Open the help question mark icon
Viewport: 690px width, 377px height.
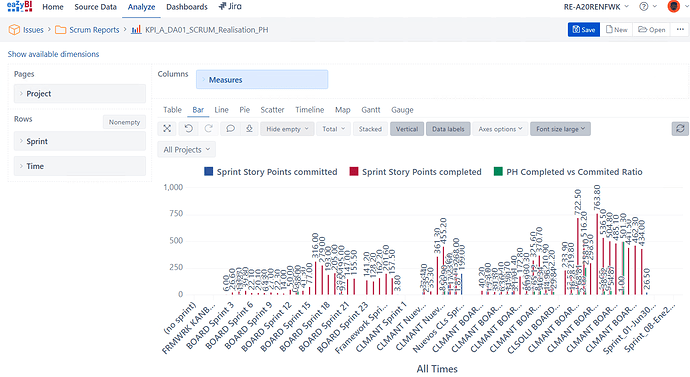pyautogui.click(x=644, y=7)
